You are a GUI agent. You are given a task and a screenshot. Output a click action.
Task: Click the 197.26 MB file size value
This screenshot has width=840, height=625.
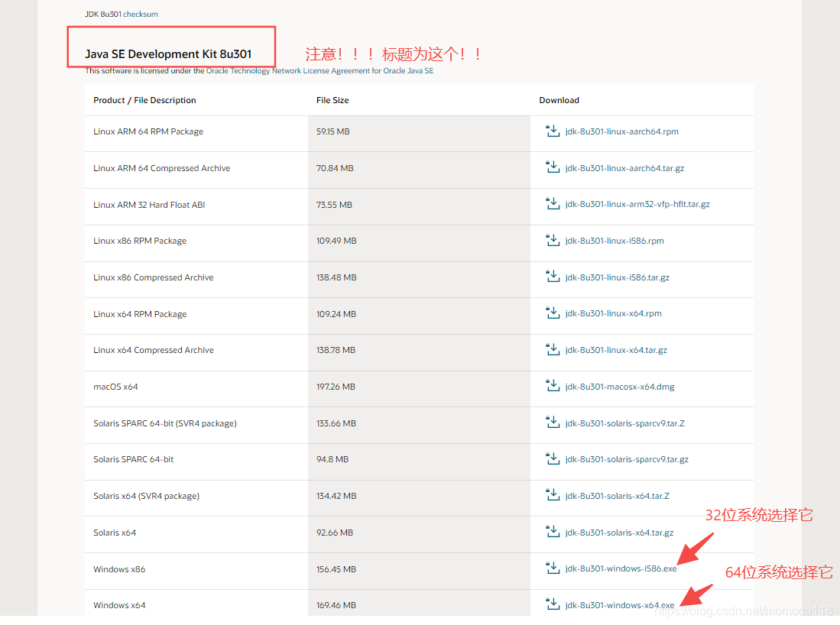336,387
